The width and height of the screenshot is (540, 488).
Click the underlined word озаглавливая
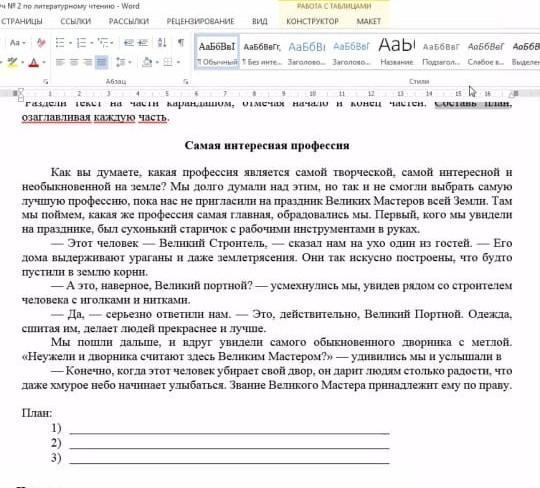[56, 117]
